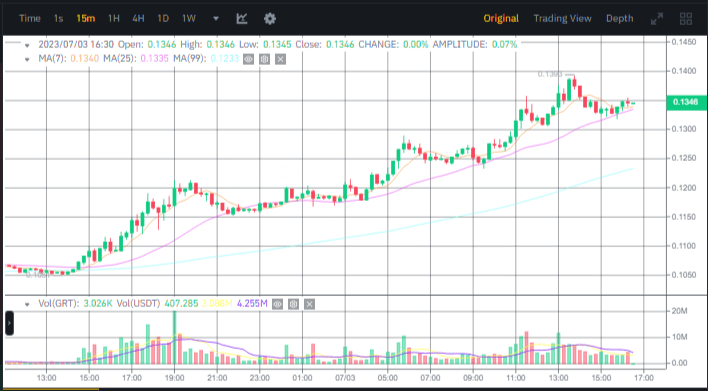Switch to 1W interval
Image resolution: width=708 pixels, height=391 pixels.
coord(189,19)
